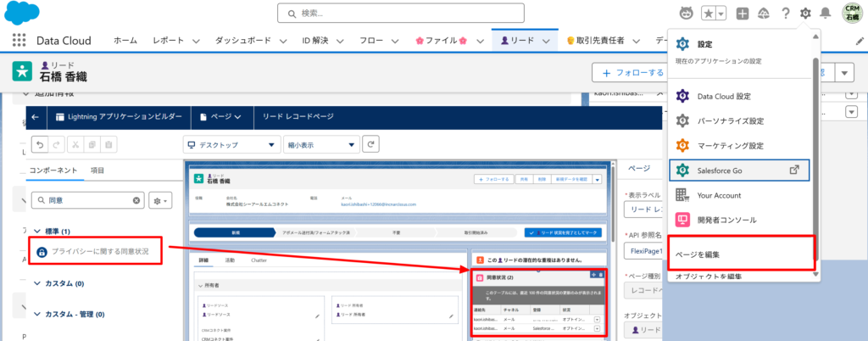868x341 pixels.
Task: Click the リード状況を完了としてマーク button in preview
Action: 563,233
